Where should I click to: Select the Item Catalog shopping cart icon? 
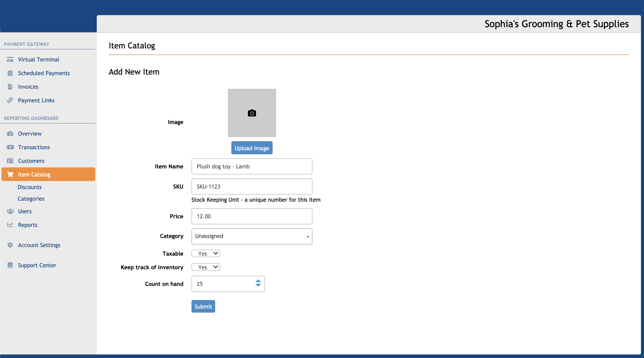point(10,174)
